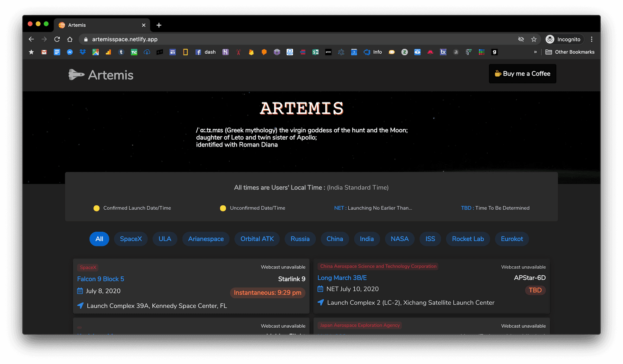Viewport: 623px width, 364px height.
Task: Click the SpaceX agency tag
Action: tap(88, 268)
